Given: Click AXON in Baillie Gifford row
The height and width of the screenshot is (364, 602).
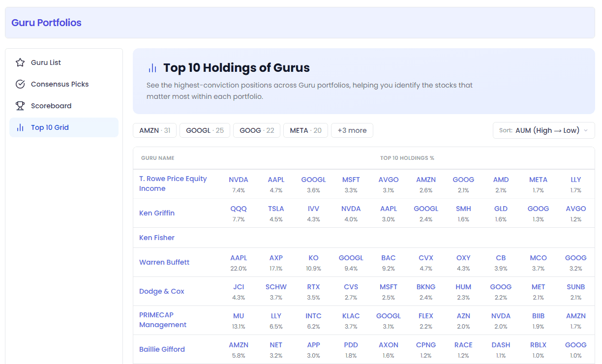Looking at the screenshot, I should tap(389, 345).
